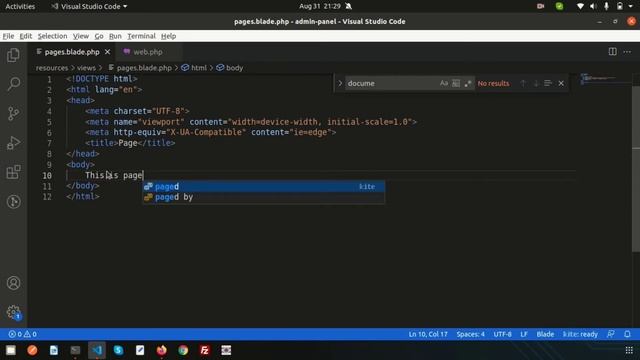Change language mode 'Blade'

[545, 334]
